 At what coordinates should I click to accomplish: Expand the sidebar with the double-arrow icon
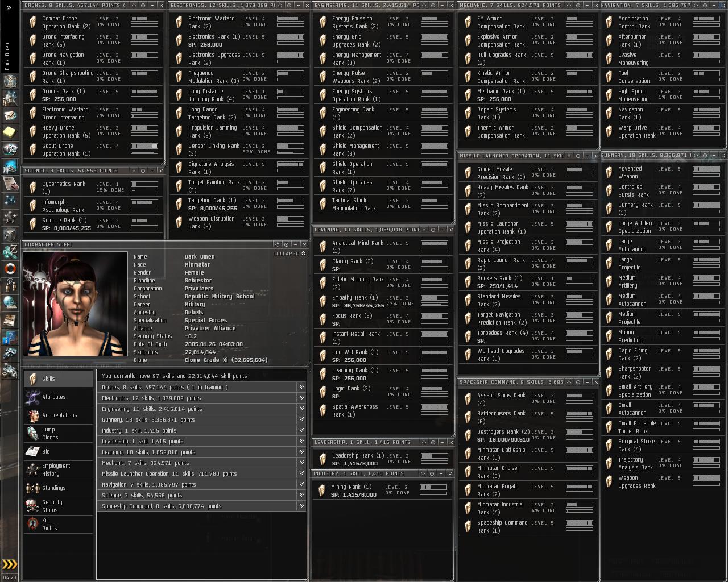point(9,7)
